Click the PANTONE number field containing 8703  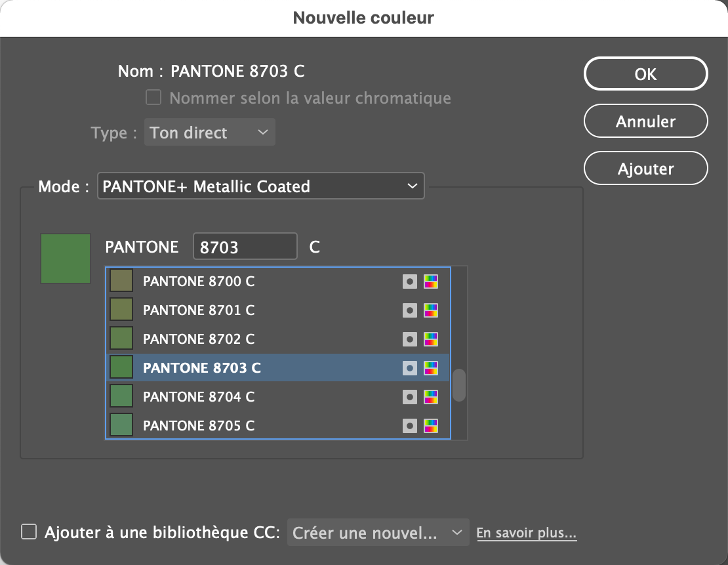tap(245, 247)
